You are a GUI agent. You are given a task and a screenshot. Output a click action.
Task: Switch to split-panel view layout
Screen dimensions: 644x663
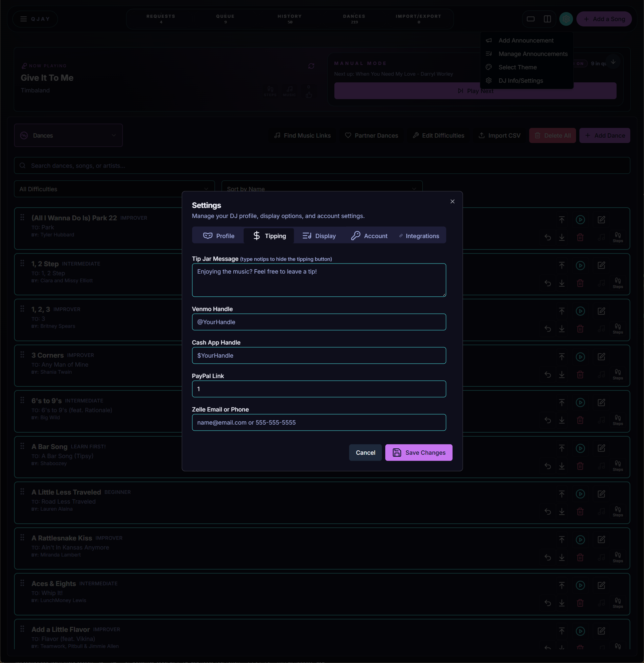point(547,19)
